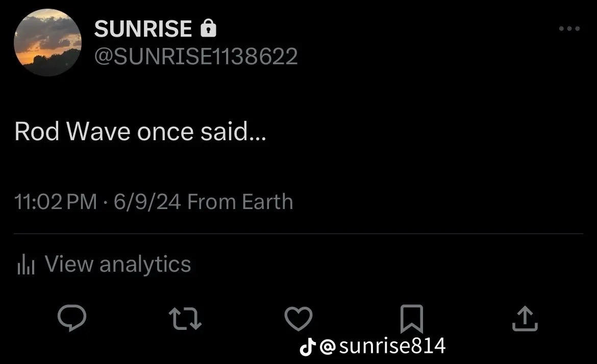The height and width of the screenshot is (364, 597).
Task: Reply using the speech bubble icon
Action: [x=71, y=318]
